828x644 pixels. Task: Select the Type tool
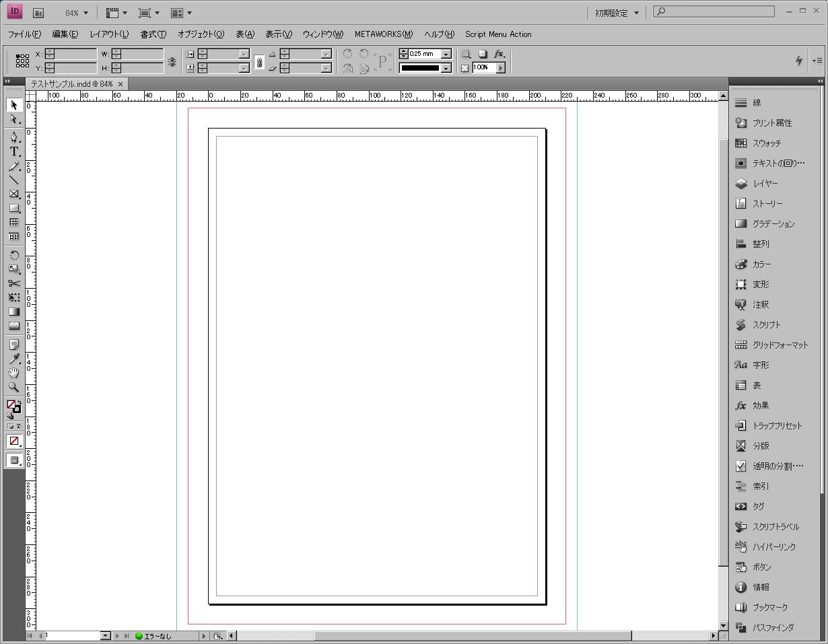[x=14, y=152]
